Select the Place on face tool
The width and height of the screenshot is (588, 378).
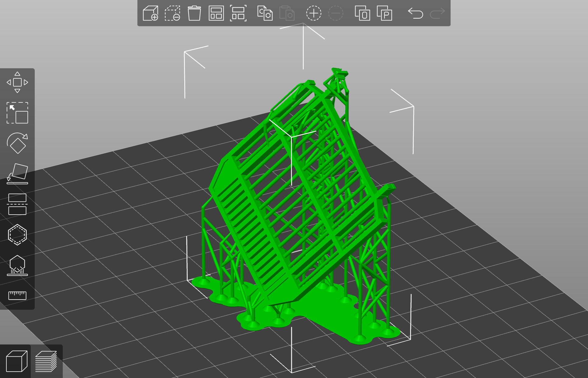pyautogui.click(x=17, y=174)
